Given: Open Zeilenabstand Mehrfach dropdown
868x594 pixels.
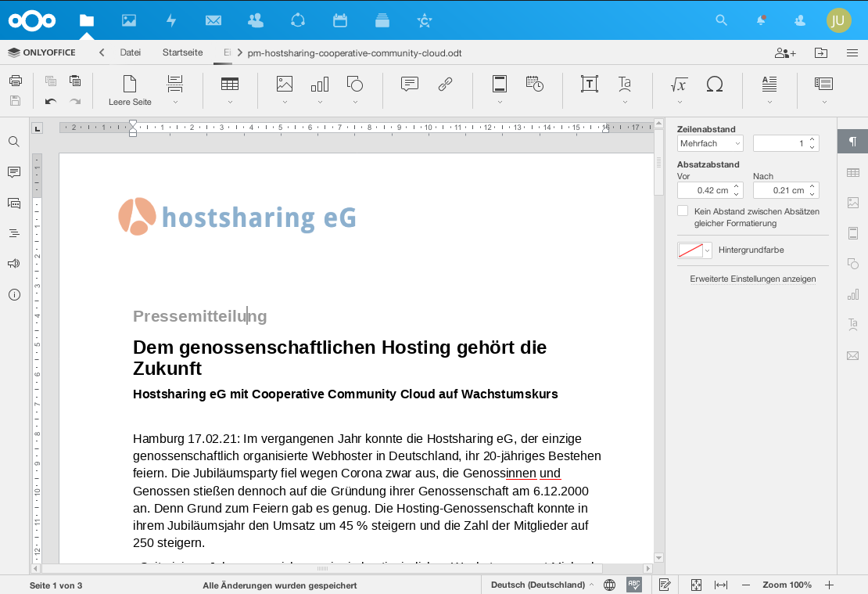Looking at the screenshot, I should [710, 143].
